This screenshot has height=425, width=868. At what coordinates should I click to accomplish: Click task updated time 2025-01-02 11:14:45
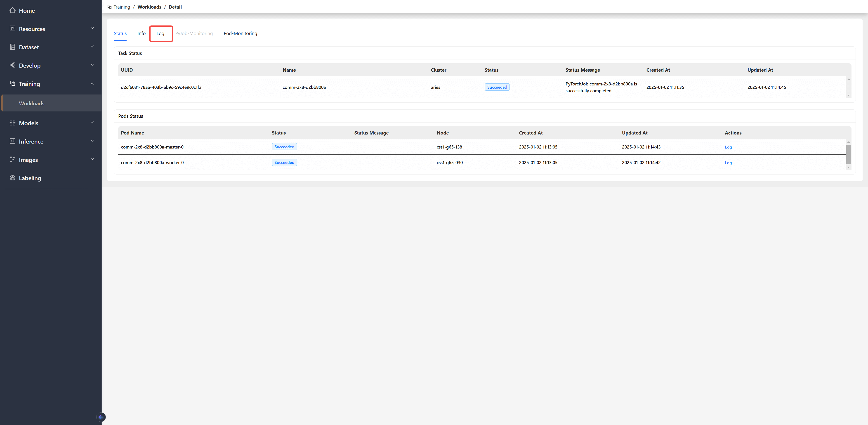(x=767, y=87)
